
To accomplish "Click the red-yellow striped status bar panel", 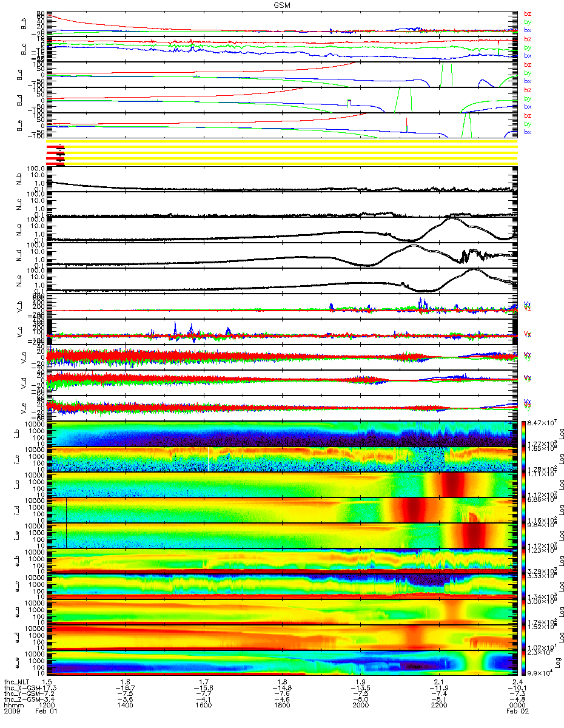I will coord(281,152).
